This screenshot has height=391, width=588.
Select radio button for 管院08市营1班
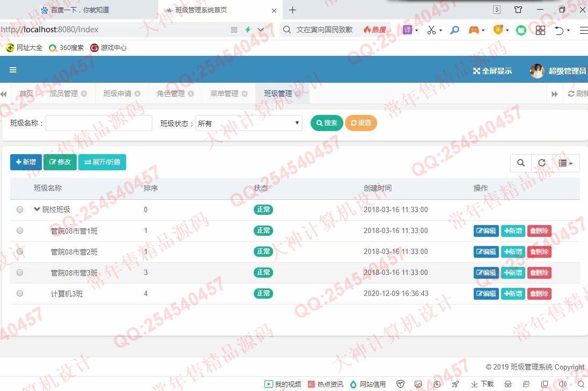tap(20, 231)
